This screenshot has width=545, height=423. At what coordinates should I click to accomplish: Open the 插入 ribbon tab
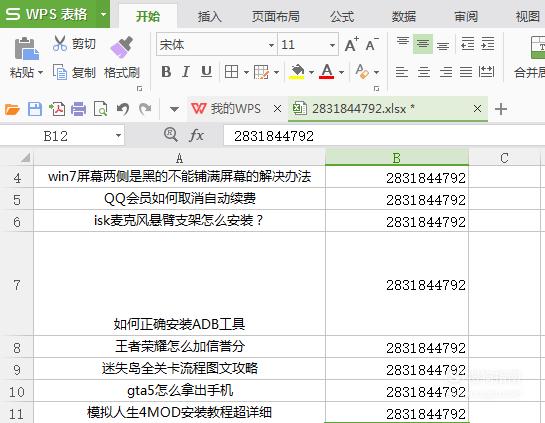pyautogui.click(x=209, y=16)
